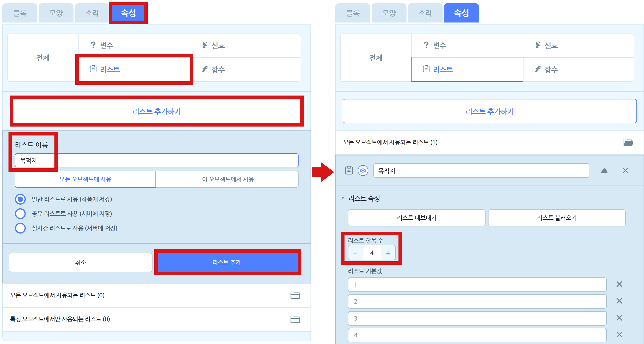Focus list default value field 2
The width and height of the screenshot is (644, 344).
[x=477, y=301]
